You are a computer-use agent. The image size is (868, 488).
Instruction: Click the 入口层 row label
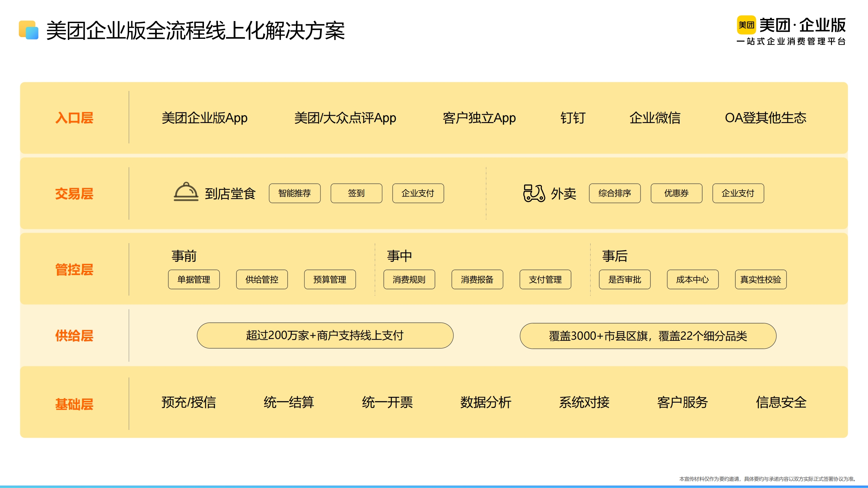point(74,118)
